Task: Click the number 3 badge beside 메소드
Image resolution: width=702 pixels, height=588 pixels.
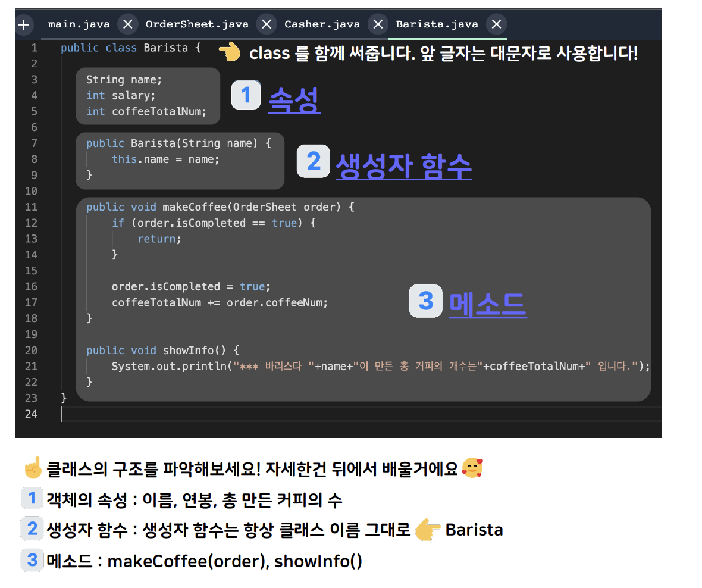Action: click(x=425, y=302)
